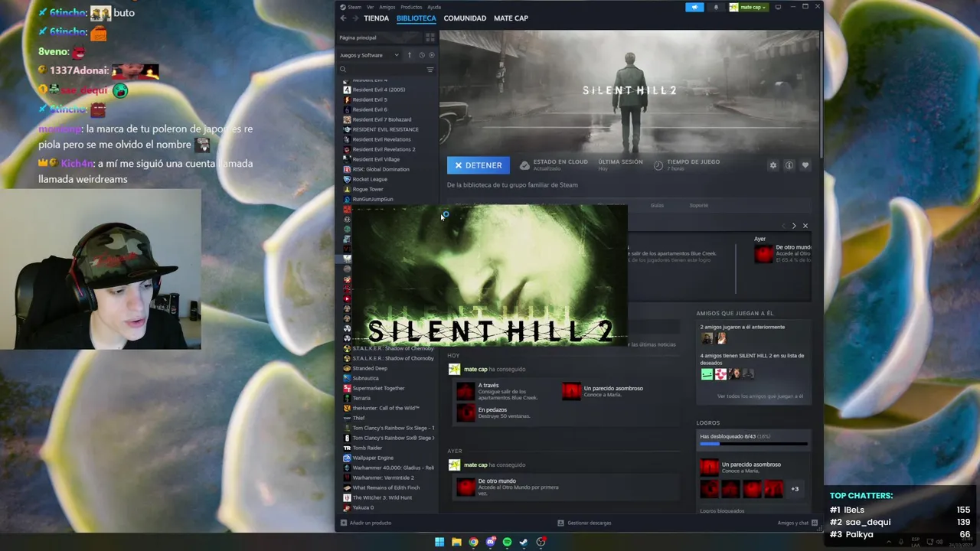The height and width of the screenshot is (551, 980).
Task: Go to the BIBLIOTECA tab
Action: pyautogui.click(x=416, y=18)
